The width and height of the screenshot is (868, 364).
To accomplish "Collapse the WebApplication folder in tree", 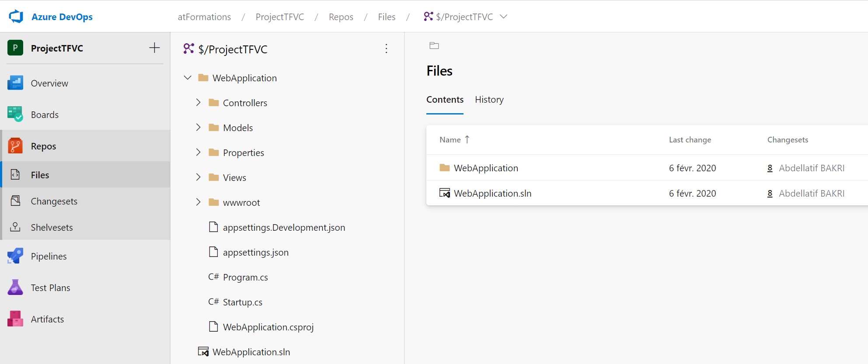I will pyautogui.click(x=188, y=78).
